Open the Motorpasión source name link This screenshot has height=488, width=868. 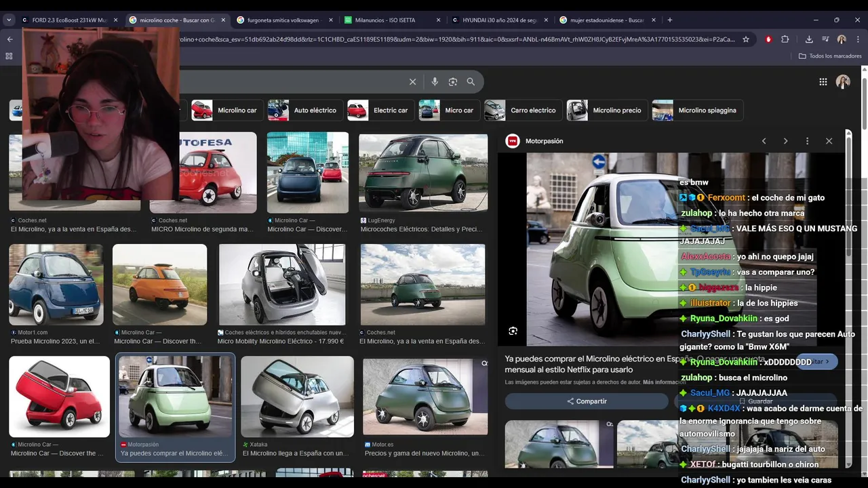pos(544,141)
